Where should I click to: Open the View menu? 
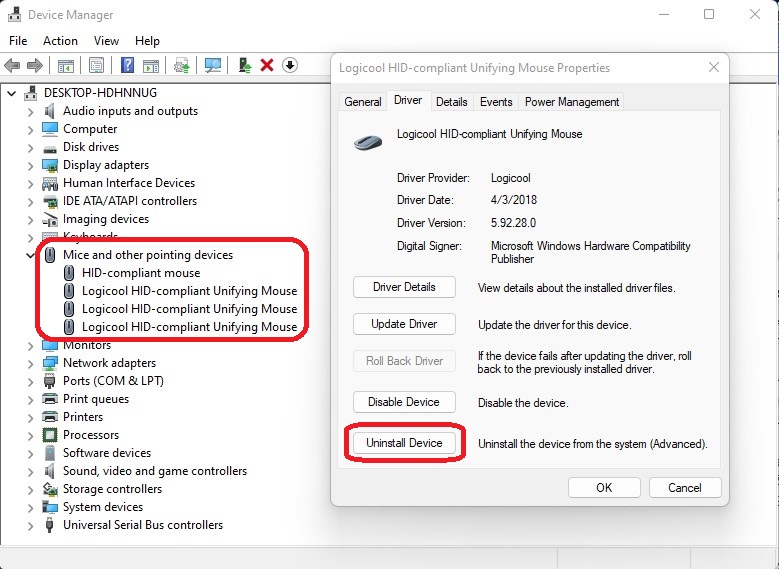click(x=106, y=41)
